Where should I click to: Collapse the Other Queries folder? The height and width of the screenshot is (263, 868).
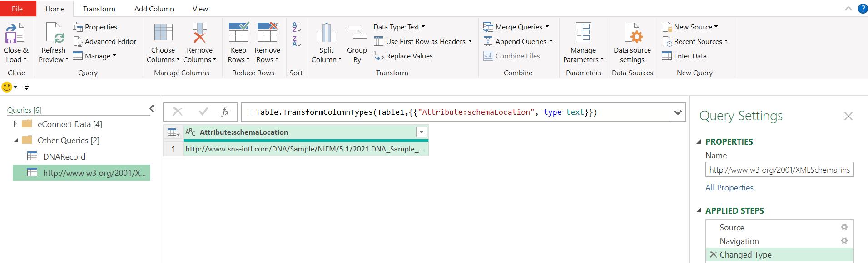[x=16, y=141]
